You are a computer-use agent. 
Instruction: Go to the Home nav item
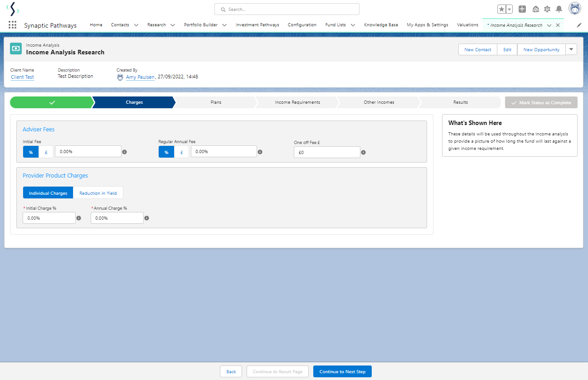[x=96, y=25]
